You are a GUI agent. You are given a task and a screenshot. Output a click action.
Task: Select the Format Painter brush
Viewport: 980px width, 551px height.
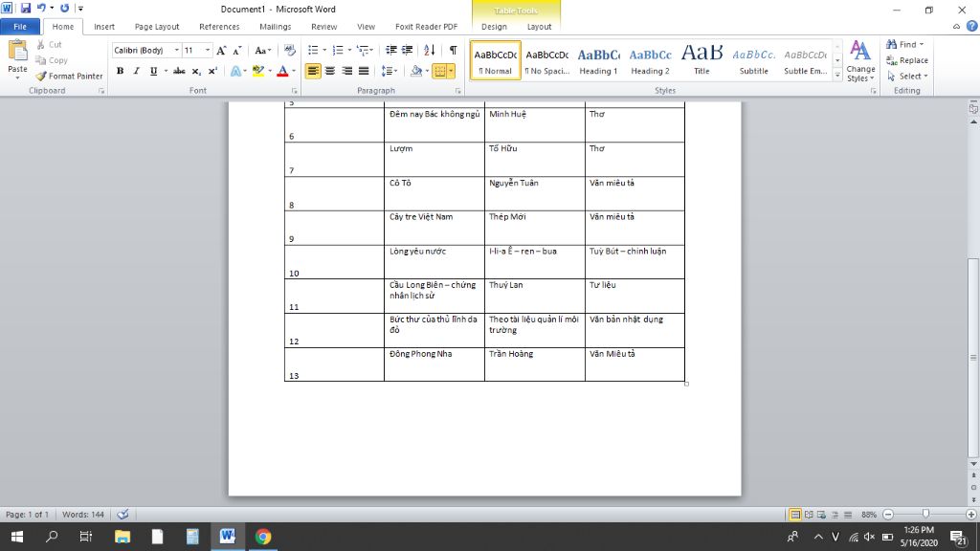click(69, 76)
